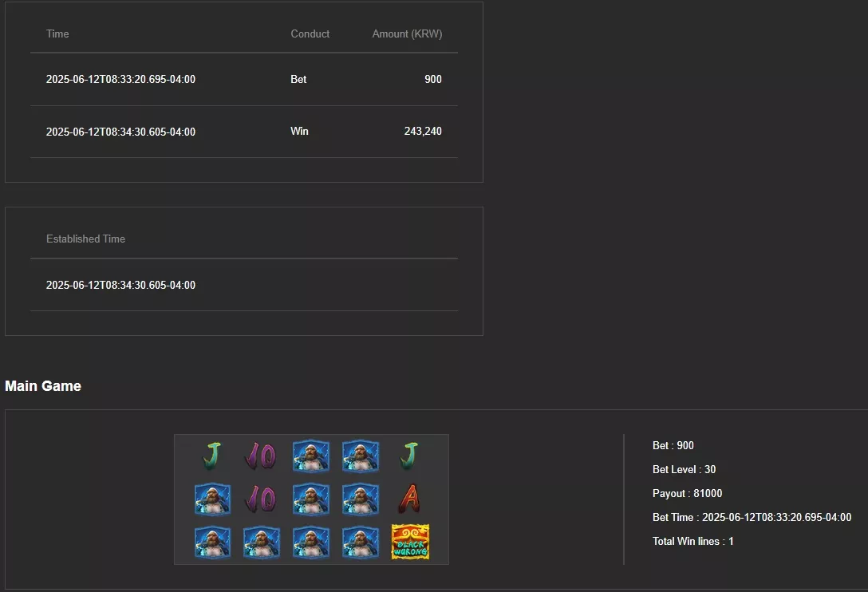Screen dimensions: 868x592
Task: Click the bearded warrior symbol in reel four top row
Action: [x=361, y=456]
